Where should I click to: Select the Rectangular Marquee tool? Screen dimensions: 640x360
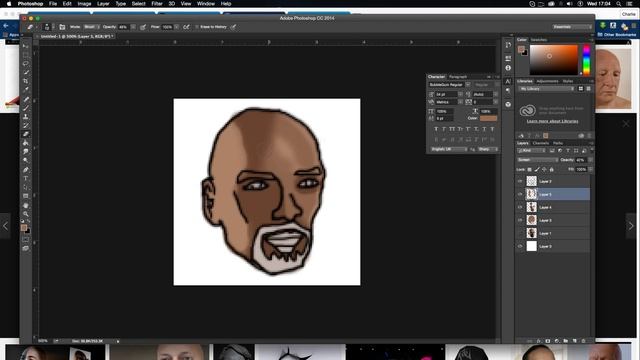pos(26,55)
